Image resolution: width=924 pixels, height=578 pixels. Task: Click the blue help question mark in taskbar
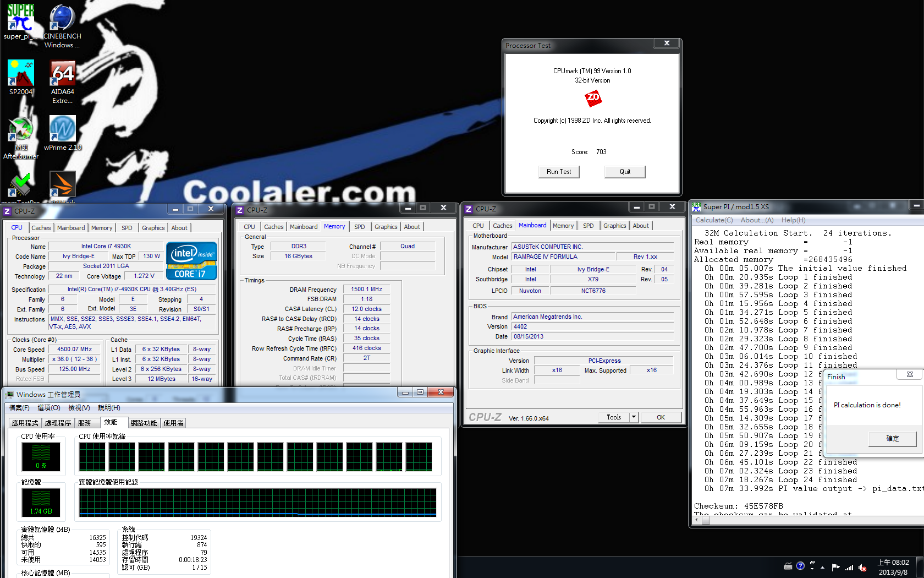click(800, 566)
